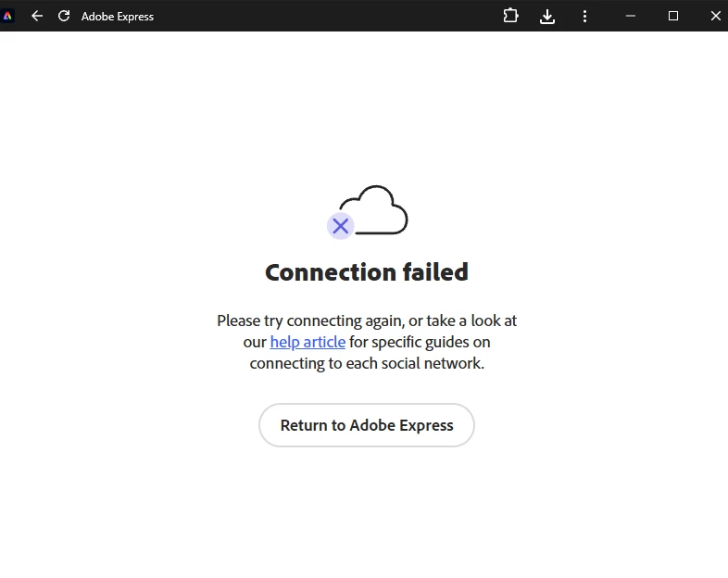Image resolution: width=728 pixels, height=578 pixels.
Task: Click the 'for specific guides on' text
Action: 420,342
